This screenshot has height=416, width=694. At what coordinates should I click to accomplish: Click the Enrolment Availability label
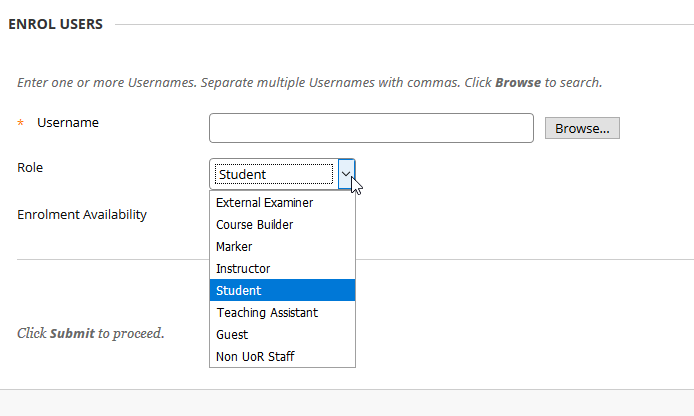click(x=82, y=215)
